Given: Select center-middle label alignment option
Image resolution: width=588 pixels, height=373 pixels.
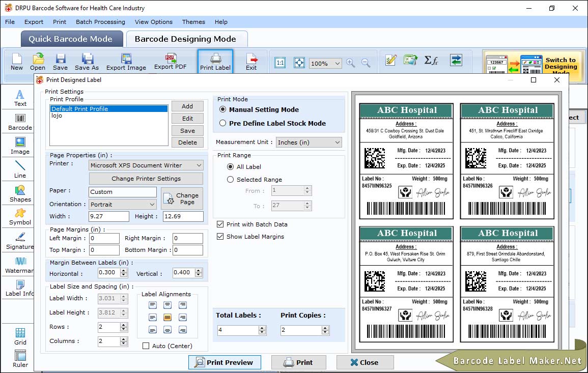Looking at the screenshot, I should [167, 318].
